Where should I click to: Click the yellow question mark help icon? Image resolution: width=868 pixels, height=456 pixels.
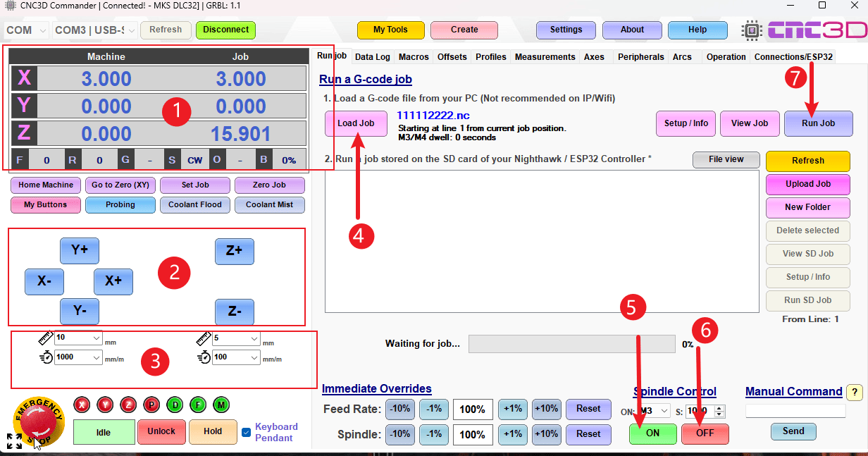tap(854, 393)
